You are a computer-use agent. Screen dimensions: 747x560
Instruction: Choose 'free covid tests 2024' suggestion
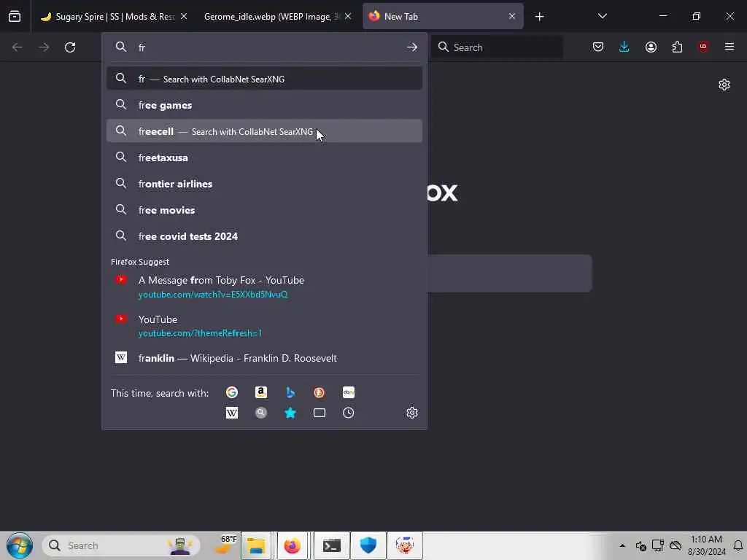[x=264, y=236]
